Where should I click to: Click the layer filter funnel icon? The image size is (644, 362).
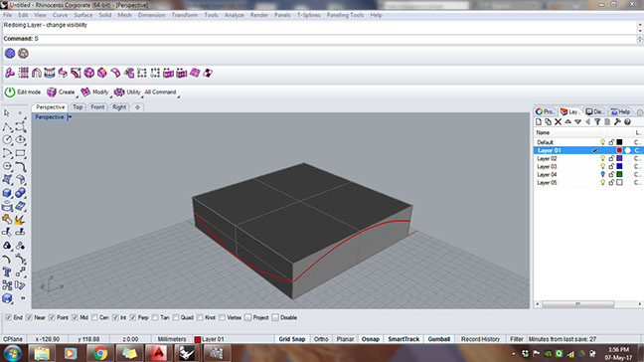[x=597, y=122]
